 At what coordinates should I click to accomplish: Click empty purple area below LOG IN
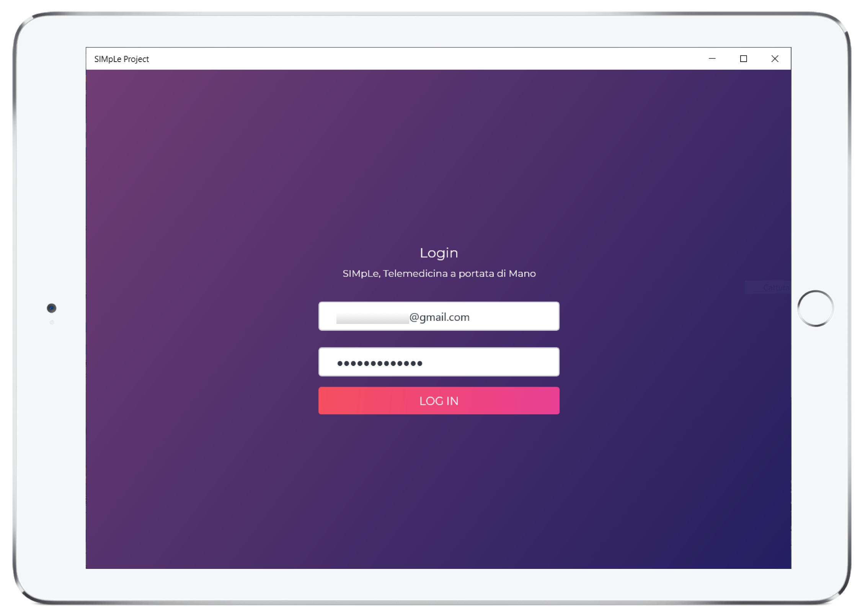pyautogui.click(x=439, y=490)
